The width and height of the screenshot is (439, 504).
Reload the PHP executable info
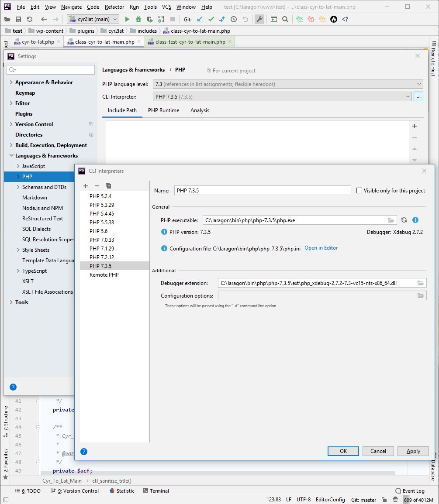click(x=404, y=220)
